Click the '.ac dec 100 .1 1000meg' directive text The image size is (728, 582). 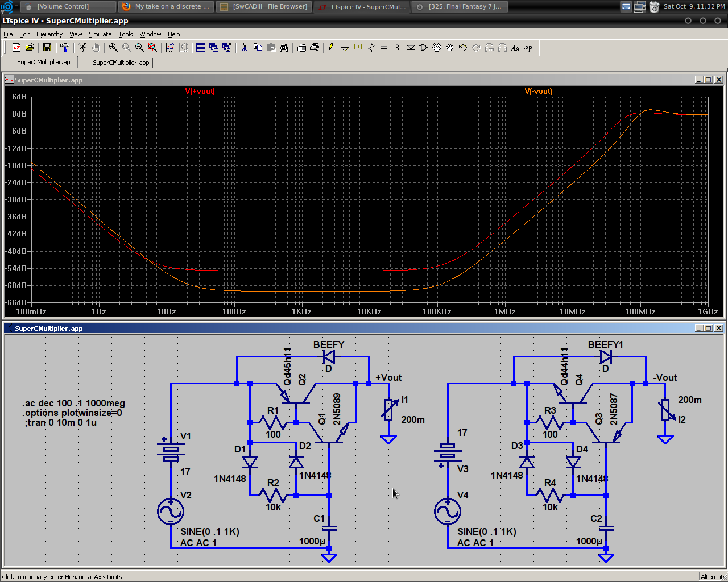click(75, 403)
